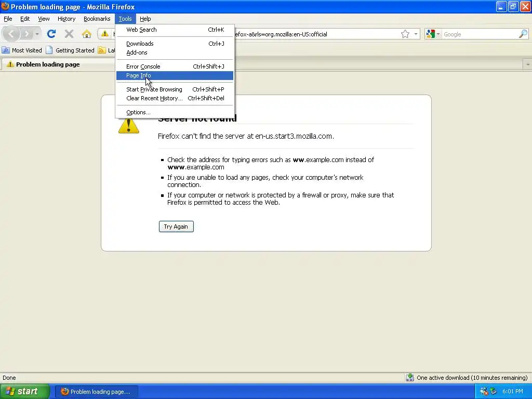Click the download arrow icon in status bar
Image resolution: width=532 pixels, height=399 pixels.
point(410,378)
